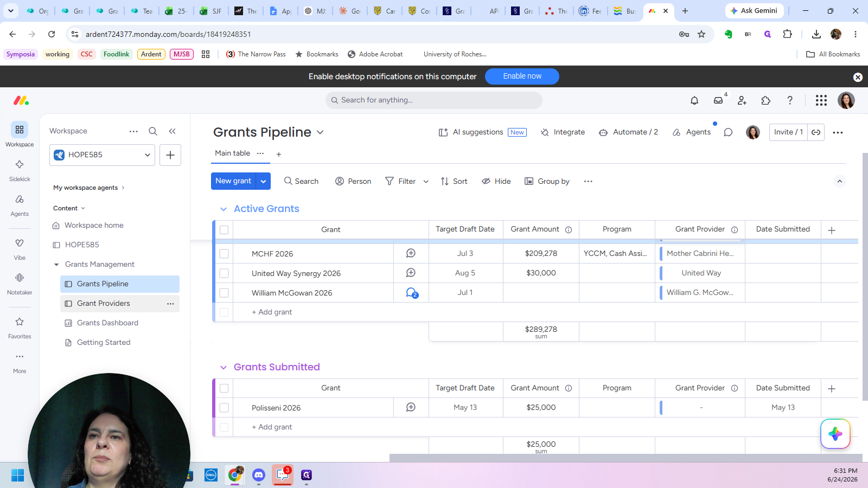This screenshot has height=488, width=868.
Task: Click Enable now notifications button
Action: click(522, 76)
